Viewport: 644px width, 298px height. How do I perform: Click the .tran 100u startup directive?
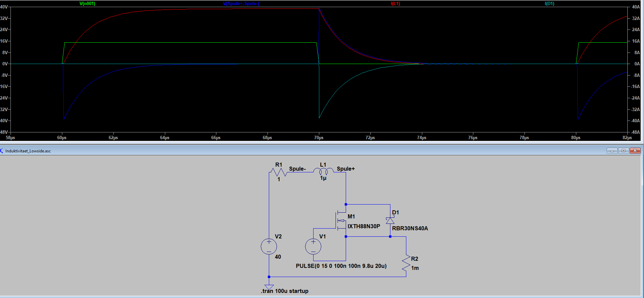pyautogui.click(x=285, y=291)
